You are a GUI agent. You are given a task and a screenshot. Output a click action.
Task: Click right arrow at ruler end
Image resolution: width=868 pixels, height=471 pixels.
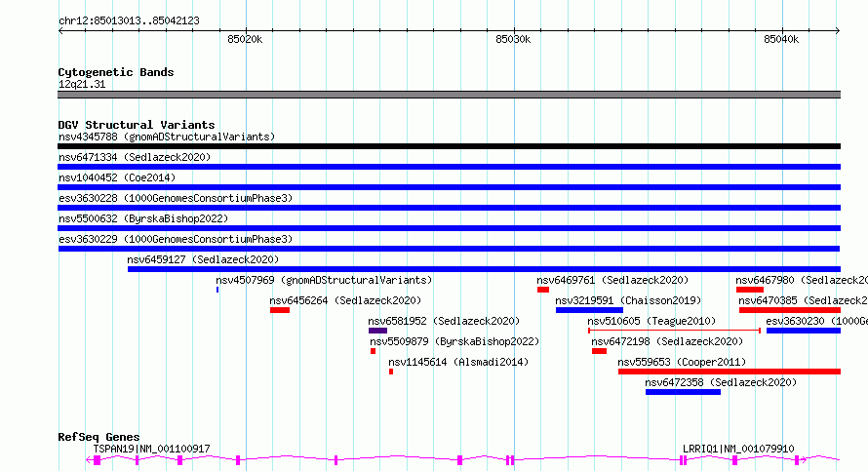[838, 31]
